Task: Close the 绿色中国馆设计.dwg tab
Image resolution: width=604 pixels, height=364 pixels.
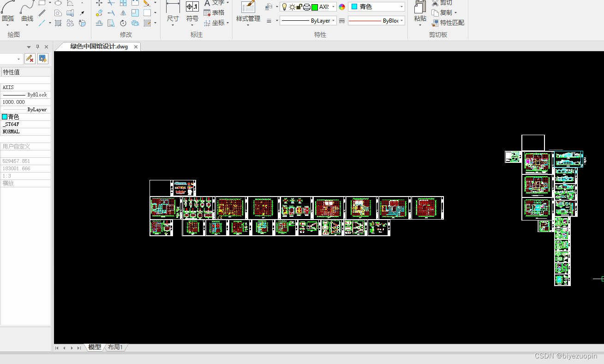Action: click(x=136, y=47)
